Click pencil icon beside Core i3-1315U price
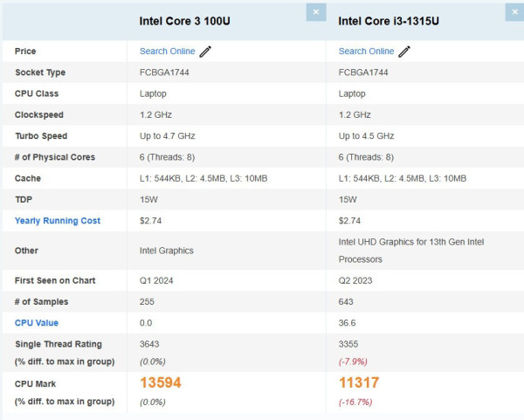Viewport: 524px width, 420px height. tap(404, 52)
